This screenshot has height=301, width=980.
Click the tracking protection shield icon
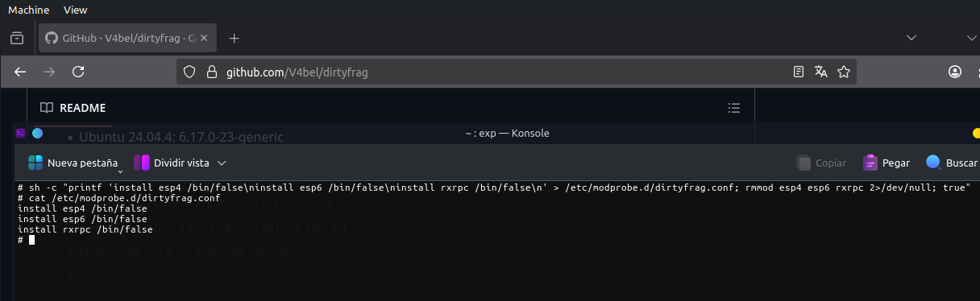pos(190,72)
